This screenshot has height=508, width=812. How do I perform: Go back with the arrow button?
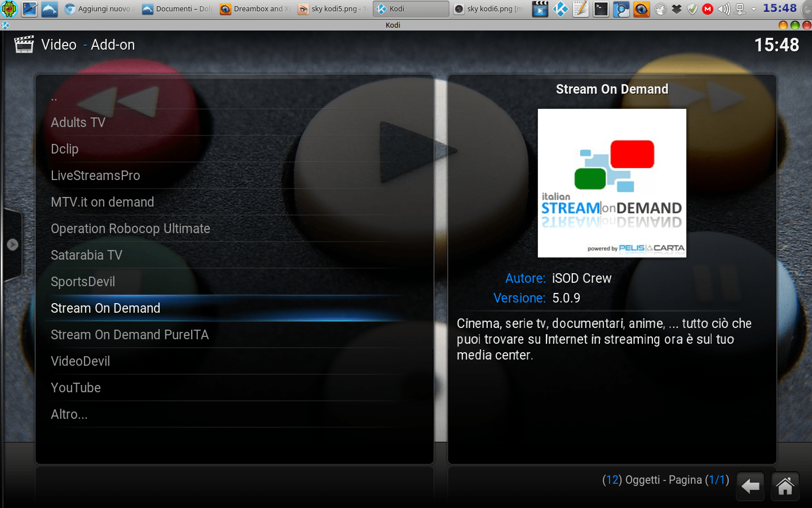pos(750,487)
